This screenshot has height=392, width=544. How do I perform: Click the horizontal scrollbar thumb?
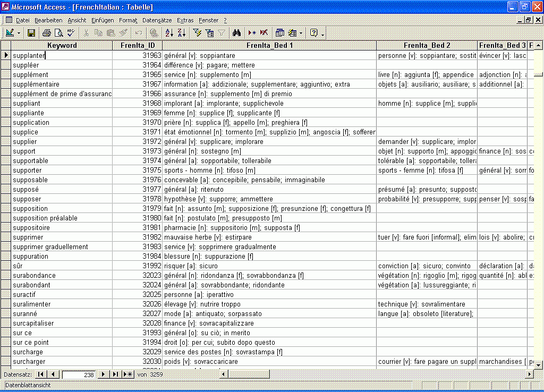coord(249,374)
